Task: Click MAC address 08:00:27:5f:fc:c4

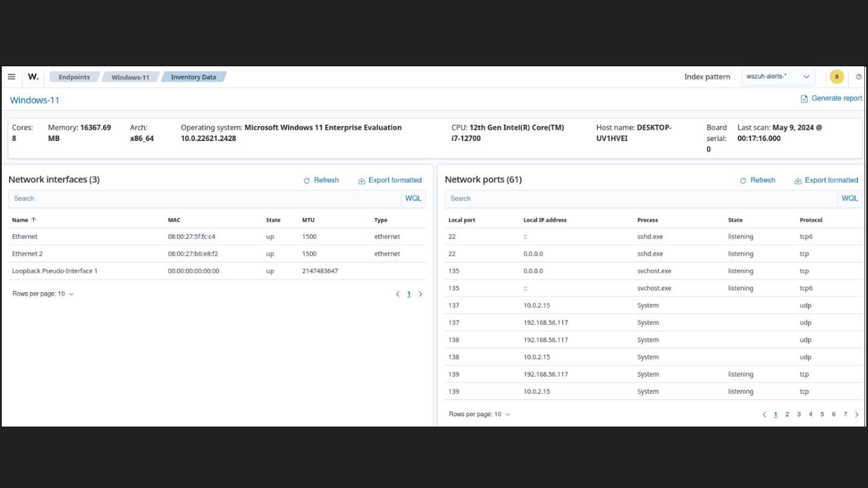Action: pyautogui.click(x=192, y=237)
